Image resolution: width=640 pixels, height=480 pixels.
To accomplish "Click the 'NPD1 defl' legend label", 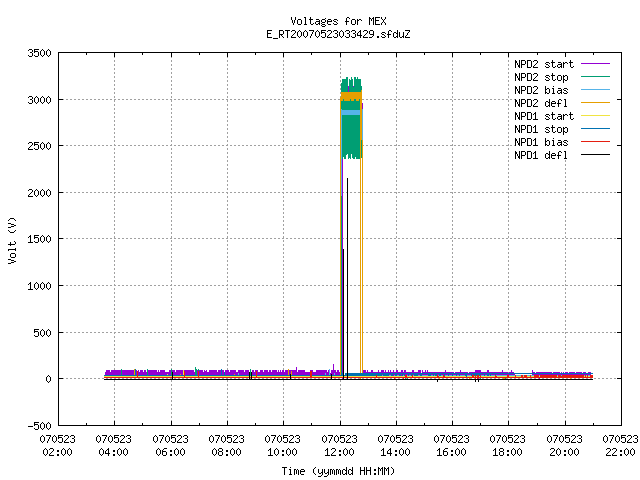I will (541, 156).
